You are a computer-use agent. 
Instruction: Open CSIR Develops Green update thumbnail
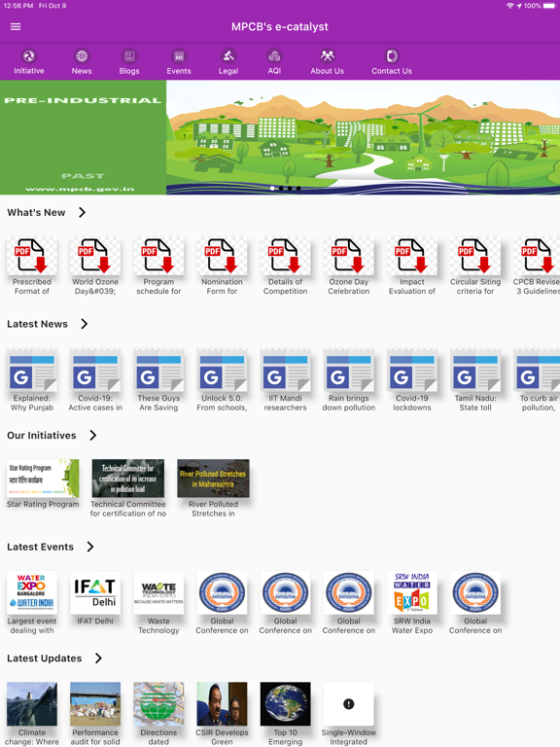pyautogui.click(x=222, y=704)
